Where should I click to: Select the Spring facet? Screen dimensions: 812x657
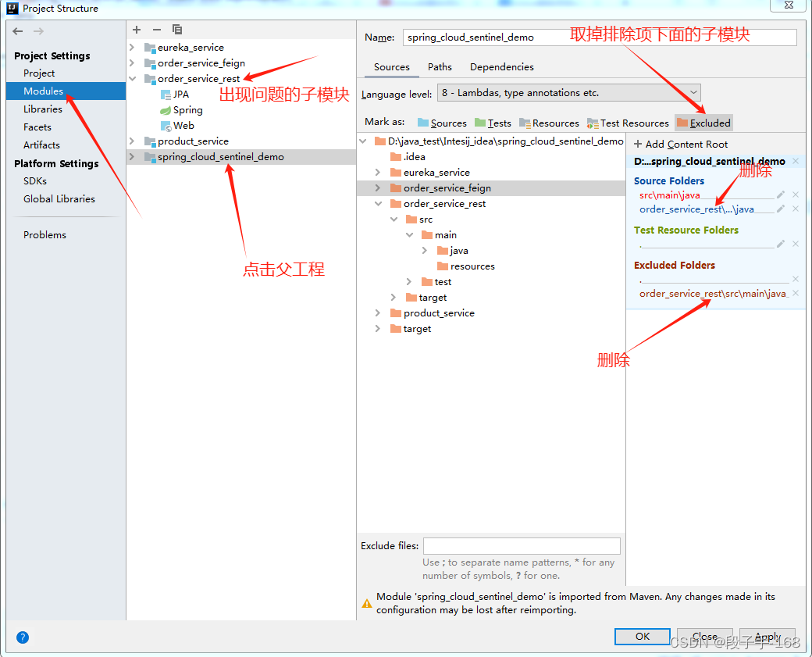tap(181, 110)
